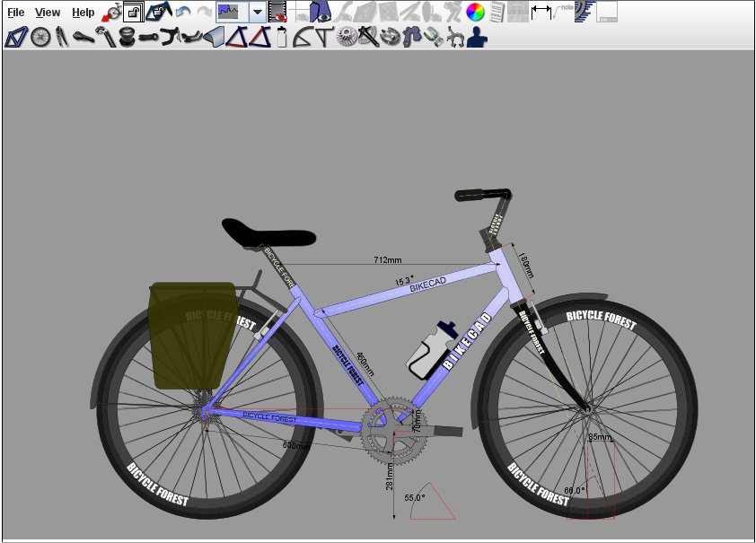Click the undo arrow button
This screenshot has width=756, height=543.
(183, 13)
